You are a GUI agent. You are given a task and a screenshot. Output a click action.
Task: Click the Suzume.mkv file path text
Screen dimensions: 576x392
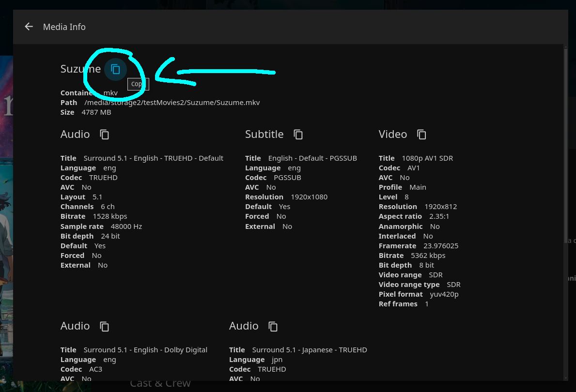click(172, 103)
